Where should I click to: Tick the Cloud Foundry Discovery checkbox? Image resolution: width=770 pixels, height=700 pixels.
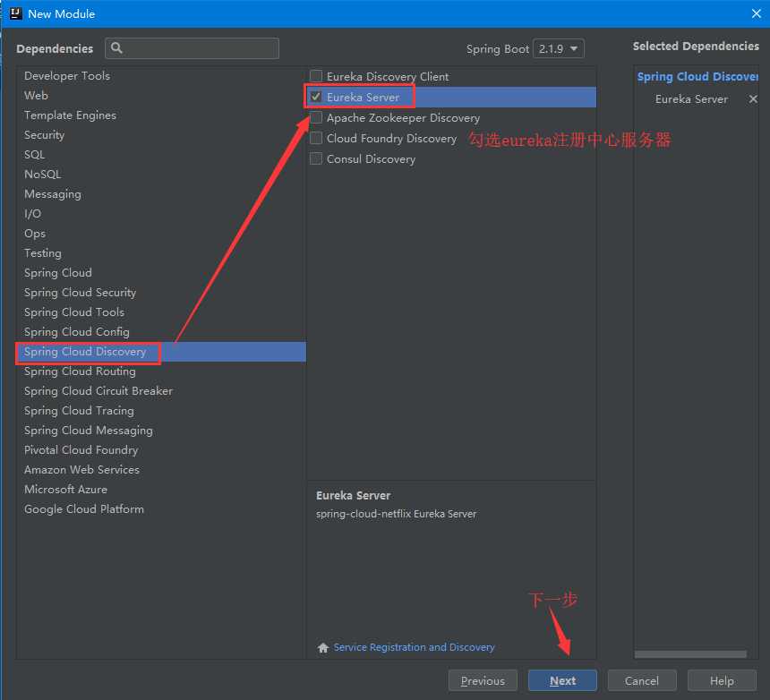pos(316,138)
